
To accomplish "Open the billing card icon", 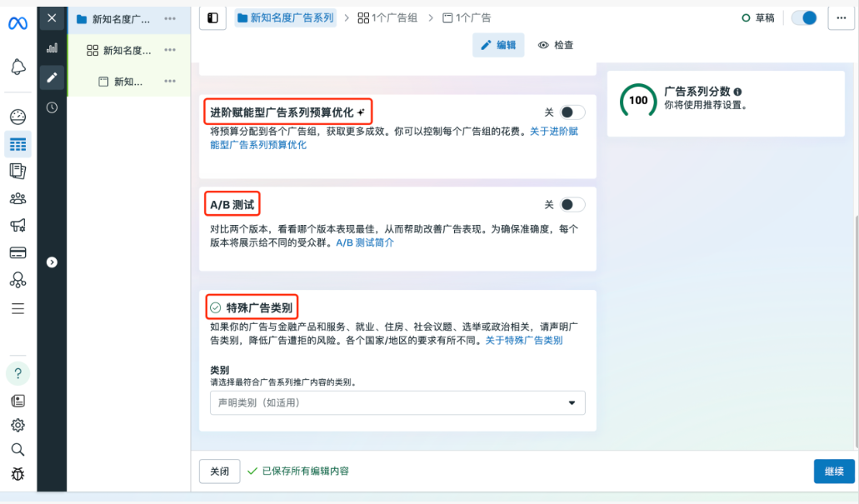I will [17, 252].
